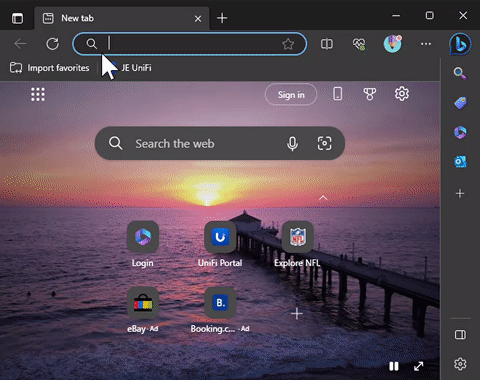
Task: Maximize the browser window
Action: coord(430,15)
